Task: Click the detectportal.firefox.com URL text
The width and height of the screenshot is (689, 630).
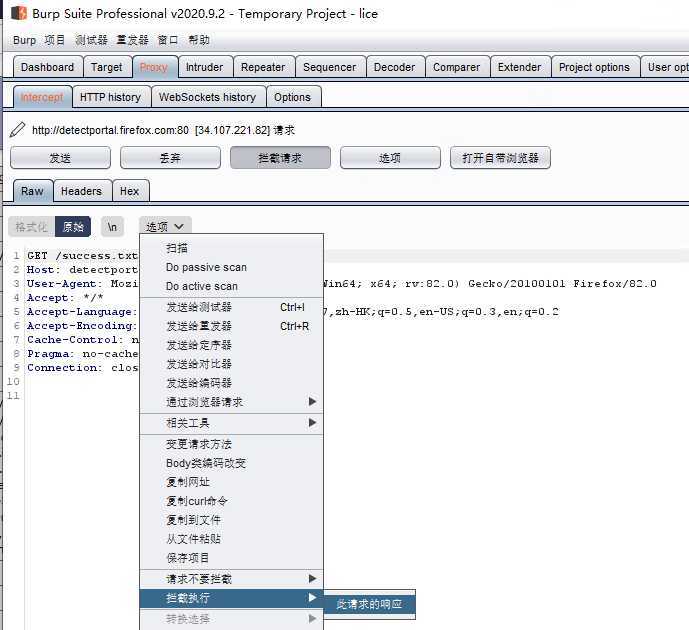Action: 110,130
